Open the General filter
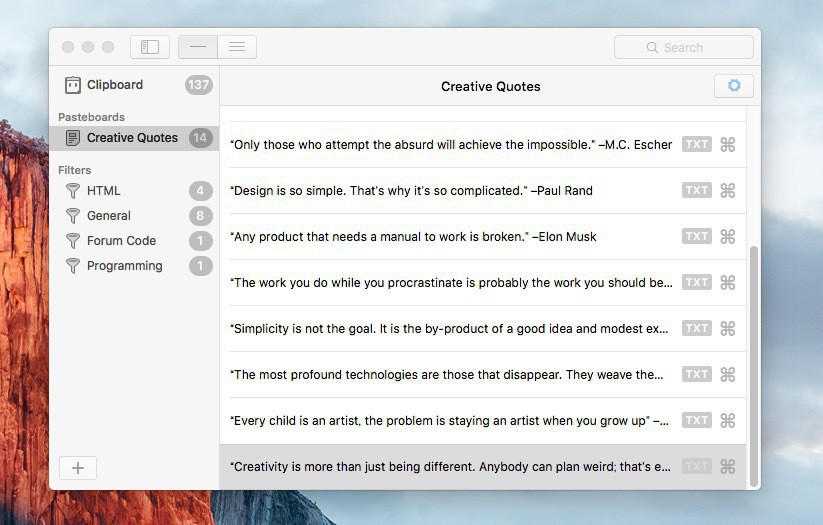823x525 pixels. click(x=135, y=216)
